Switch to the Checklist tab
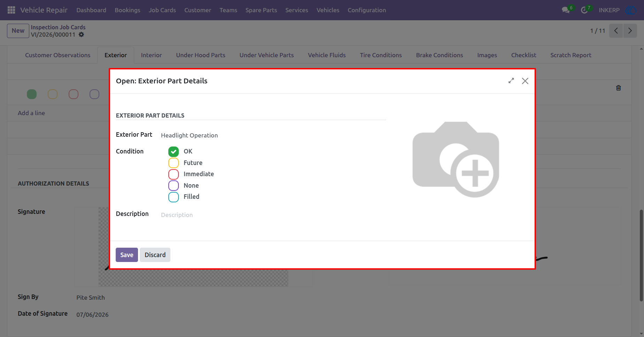Image resolution: width=644 pixels, height=337 pixels. click(x=524, y=55)
